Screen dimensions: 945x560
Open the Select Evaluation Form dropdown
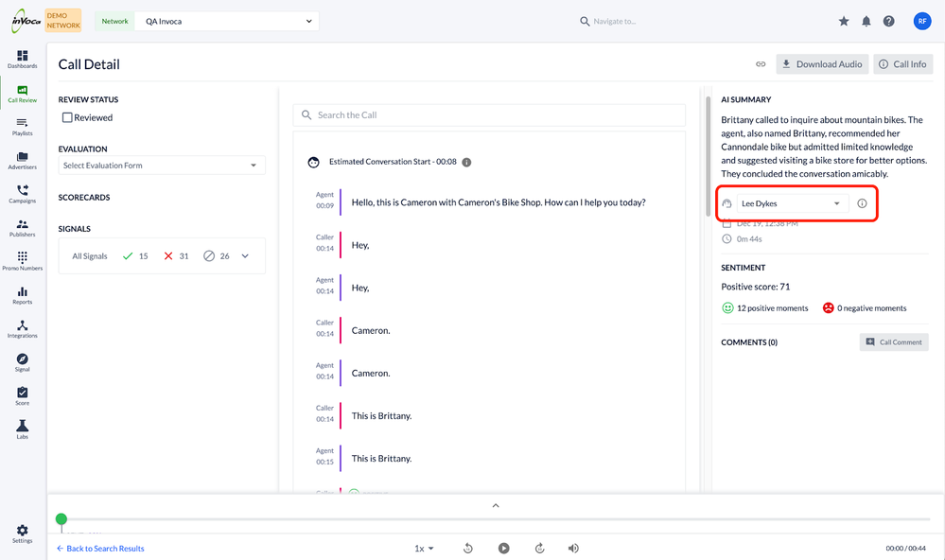click(x=161, y=166)
